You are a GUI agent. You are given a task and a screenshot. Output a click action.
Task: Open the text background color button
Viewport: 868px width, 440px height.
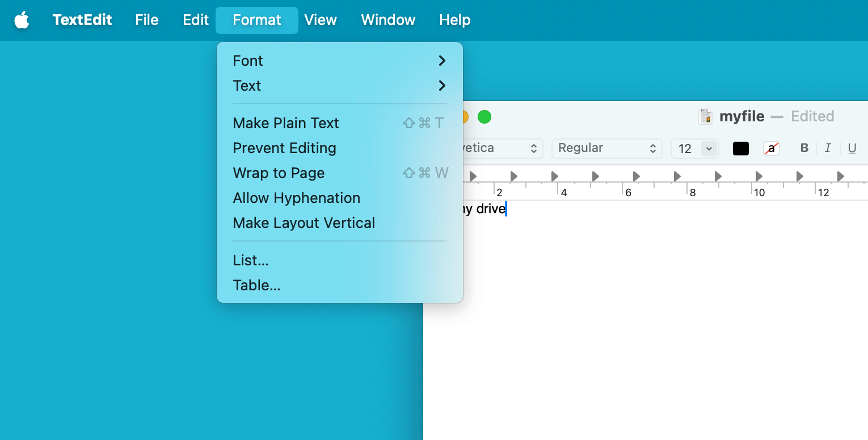771,149
